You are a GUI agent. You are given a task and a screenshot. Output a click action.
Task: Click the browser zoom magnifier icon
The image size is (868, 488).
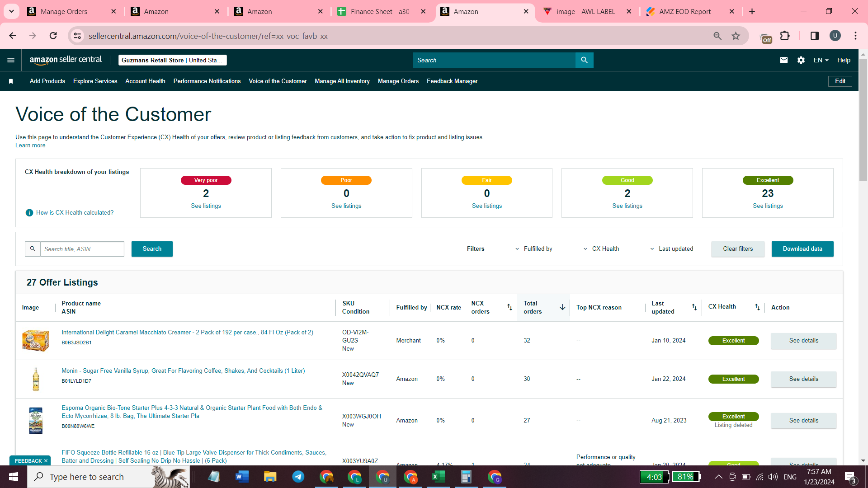(x=717, y=36)
